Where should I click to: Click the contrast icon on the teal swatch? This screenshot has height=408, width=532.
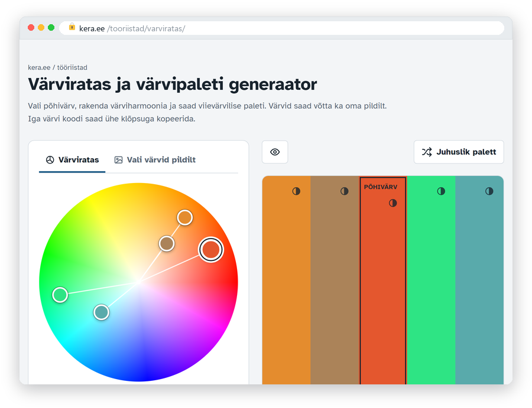(489, 191)
